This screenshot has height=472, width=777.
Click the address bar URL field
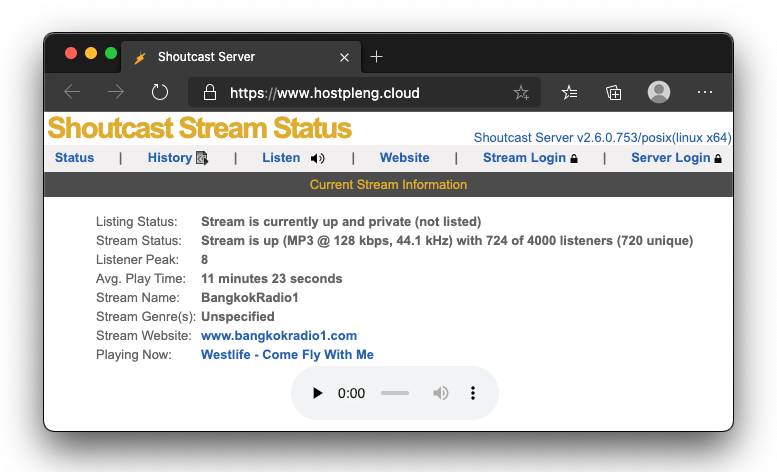(364, 93)
